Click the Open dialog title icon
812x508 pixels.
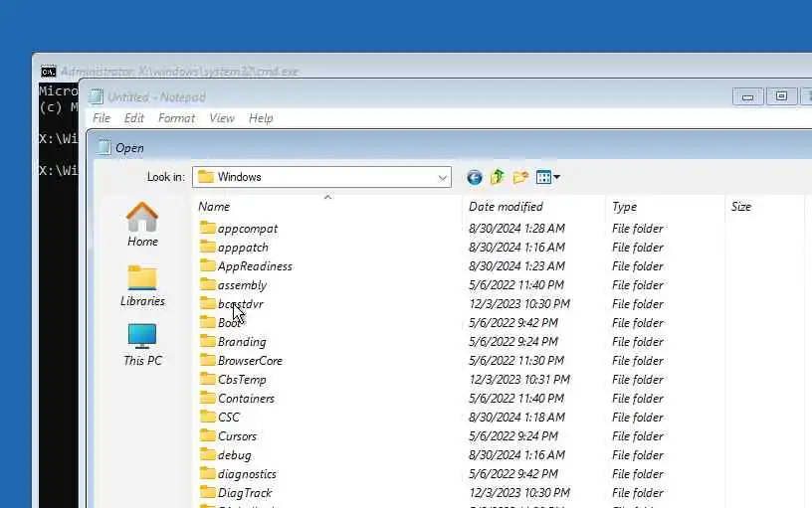click(104, 147)
